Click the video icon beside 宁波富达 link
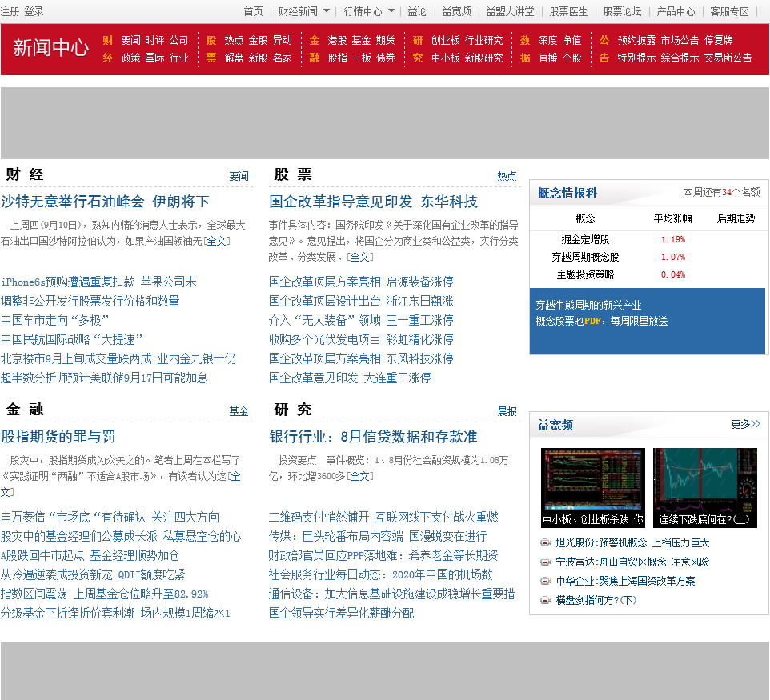The image size is (770, 700). pos(546,562)
